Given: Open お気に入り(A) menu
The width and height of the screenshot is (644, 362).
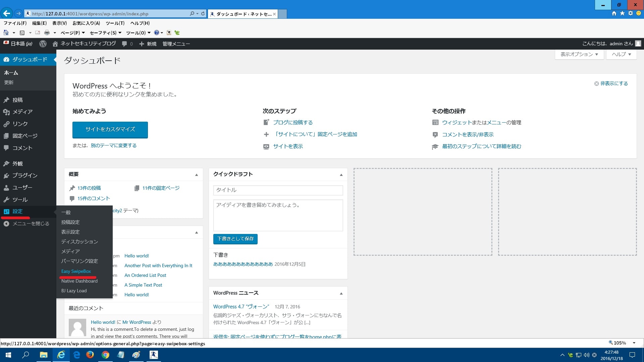Looking at the screenshot, I should coord(86,23).
